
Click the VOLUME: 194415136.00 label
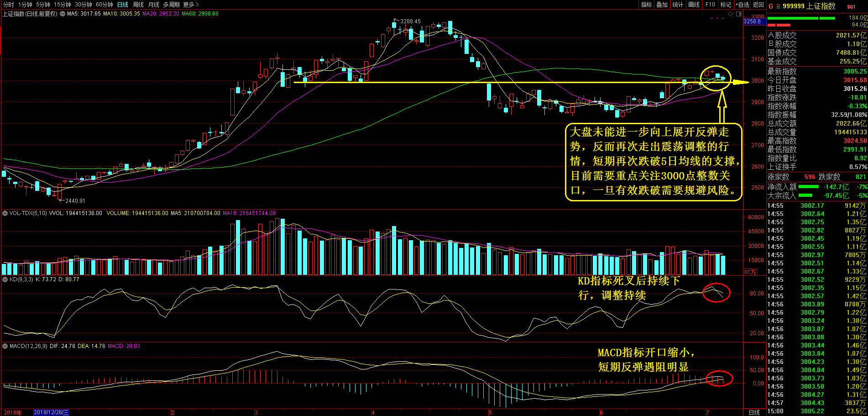pyautogui.click(x=137, y=213)
